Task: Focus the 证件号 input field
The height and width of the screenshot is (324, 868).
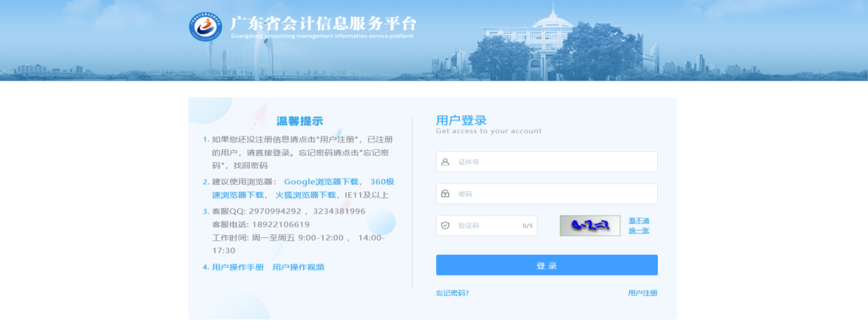Action: 553,162
